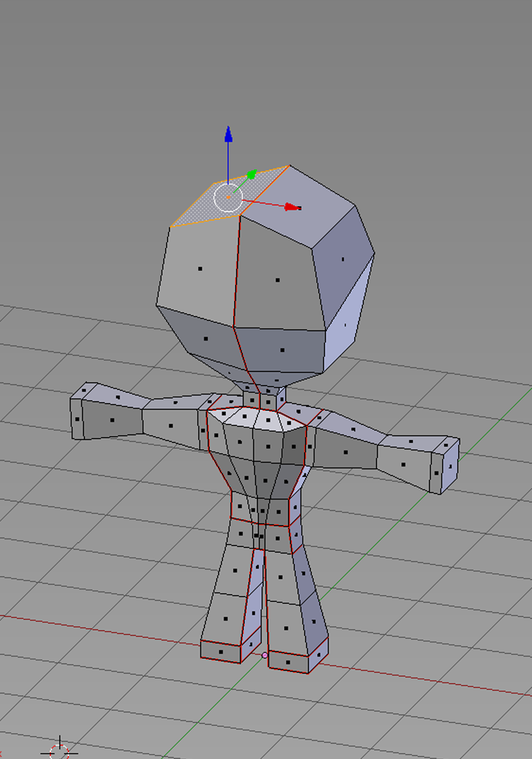Click the red X-axis gizmo arrow
This screenshot has height=759, width=532.
[293, 207]
